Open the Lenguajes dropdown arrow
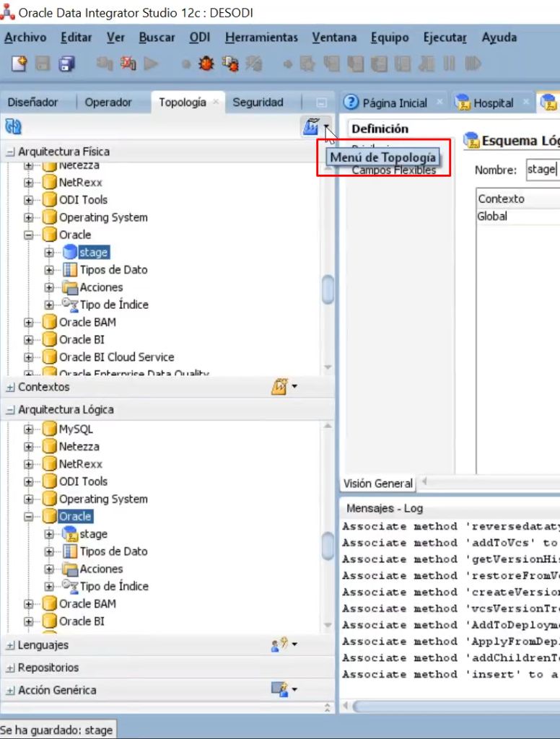Viewport: 560px width, 739px height. click(294, 644)
